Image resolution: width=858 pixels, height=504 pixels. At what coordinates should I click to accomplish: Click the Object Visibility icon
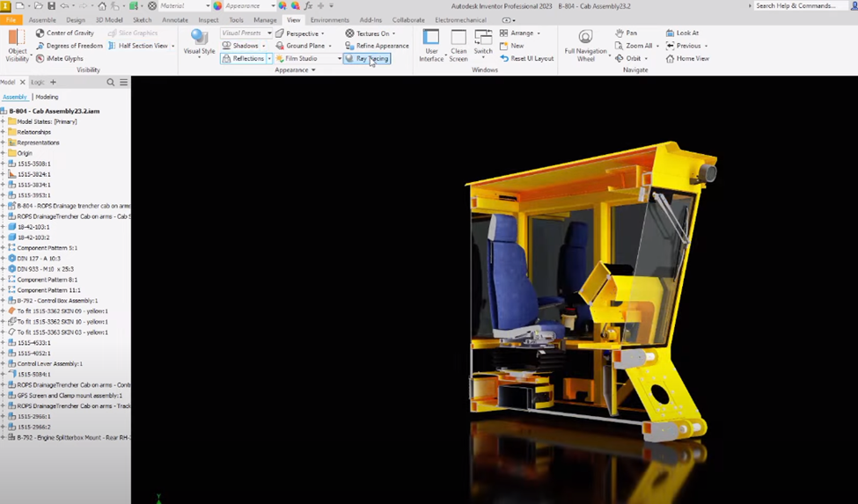pyautogui.click(x=17, y=39)
